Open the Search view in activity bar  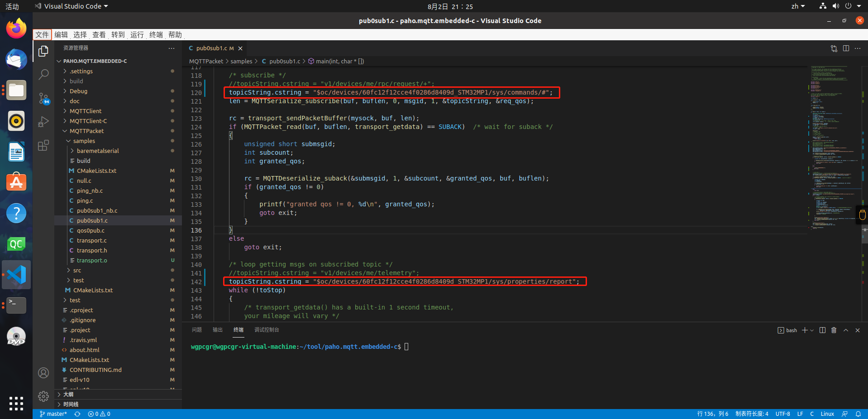(x=43, y=75)
